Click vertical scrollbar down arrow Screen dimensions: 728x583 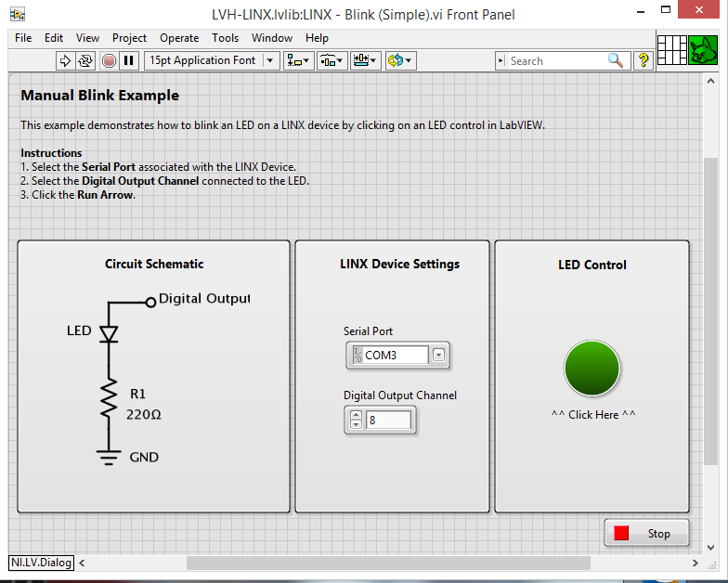point(711,548)
